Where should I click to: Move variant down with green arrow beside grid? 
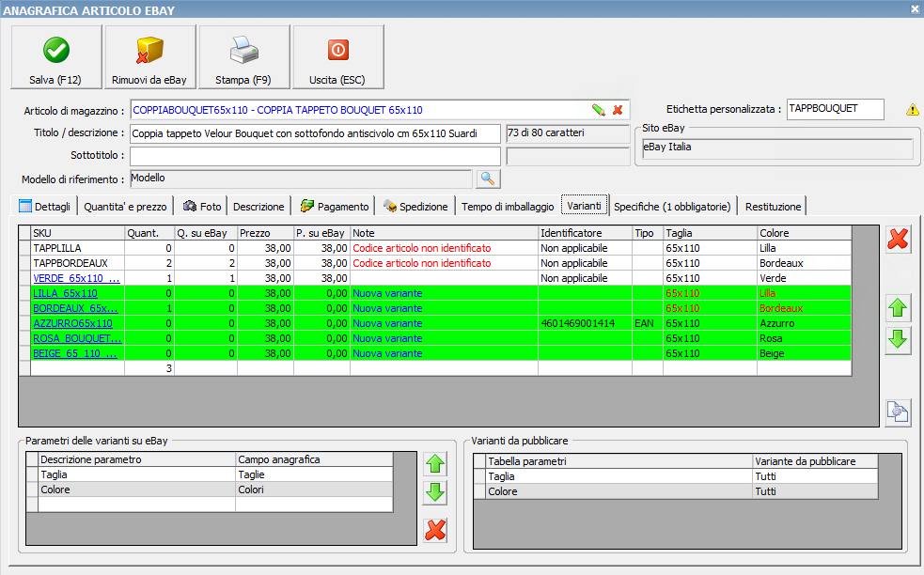[x=899, y=340]
